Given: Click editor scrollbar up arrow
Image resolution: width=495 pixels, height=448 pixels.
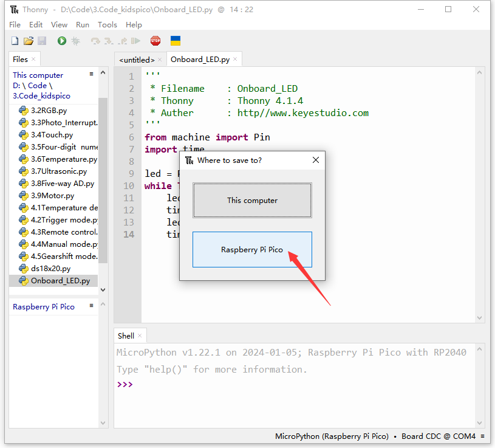Looking at the screenshot, I should click(x=480, y=73).
